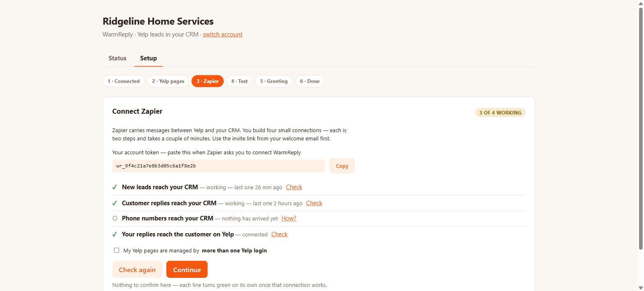Copy the account token
This screenshot has width=644, height=291.
(342, 166)
